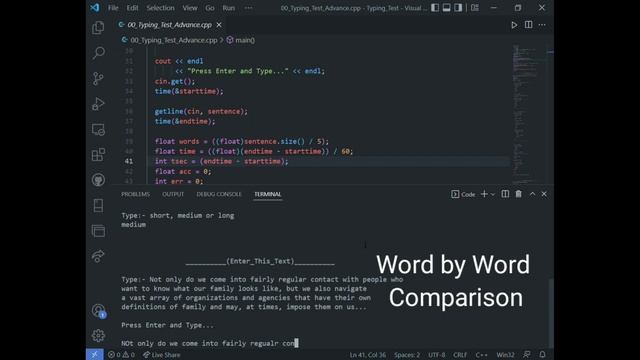Open the Explorer view in activity bar
Image resolution: width=640 pixels, height=360 pixels.
tap(98, 28)
